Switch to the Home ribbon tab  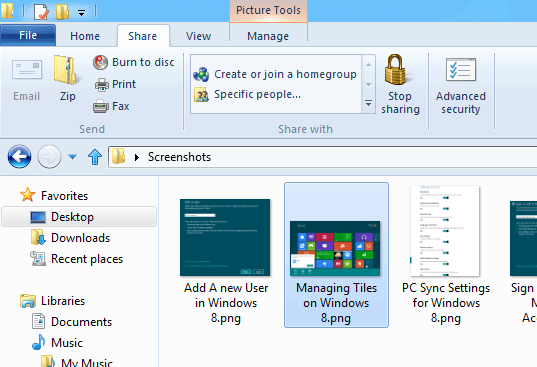(x=85, y=36)
